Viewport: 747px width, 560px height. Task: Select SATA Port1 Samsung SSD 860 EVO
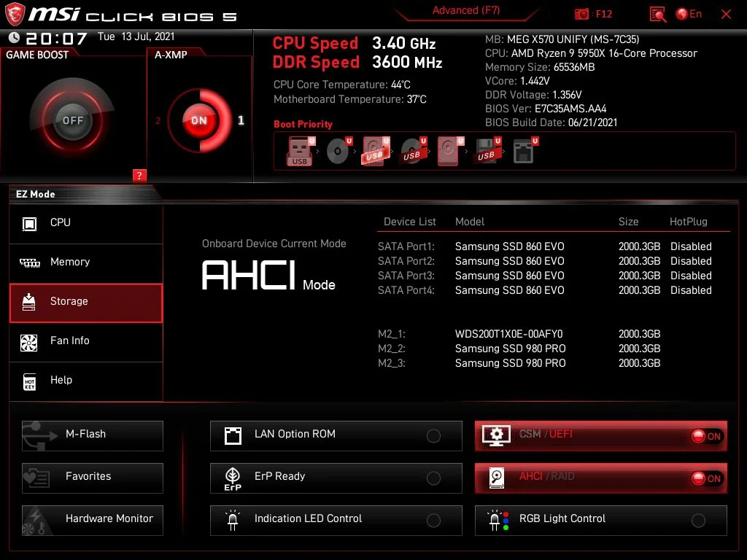click(x=544, y=246)
